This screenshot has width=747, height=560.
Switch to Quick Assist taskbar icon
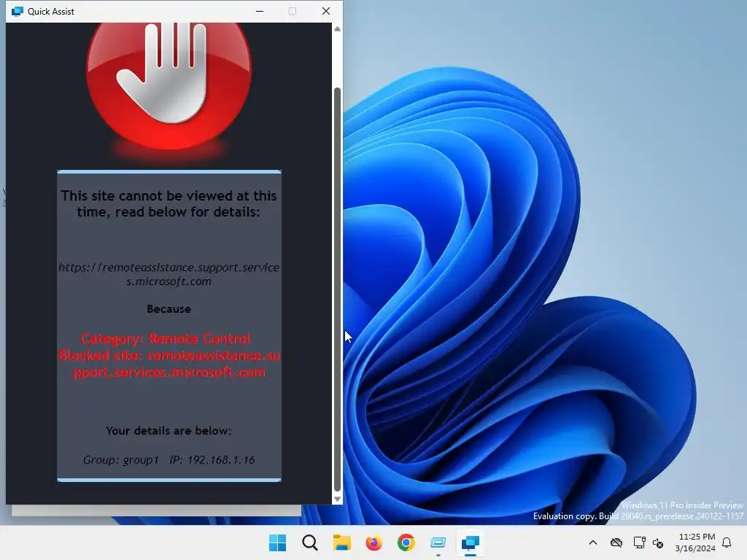(x=471, y=542)
